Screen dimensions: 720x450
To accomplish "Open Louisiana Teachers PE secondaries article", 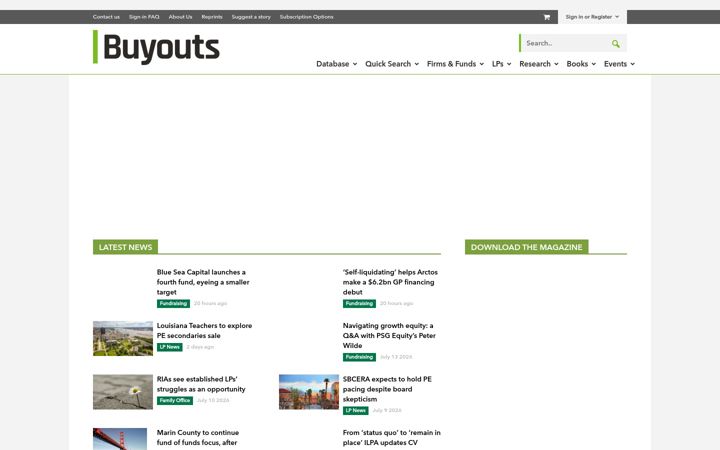I will 204,331.
